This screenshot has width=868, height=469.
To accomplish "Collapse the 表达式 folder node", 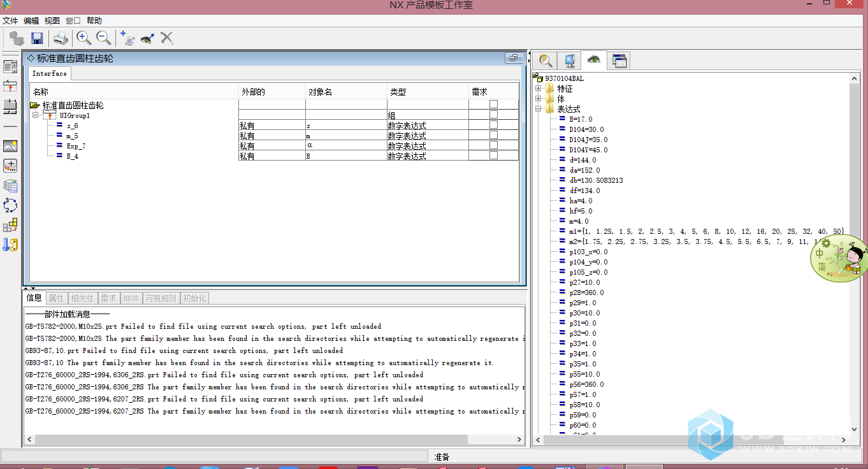I will [x=539, y=109].
